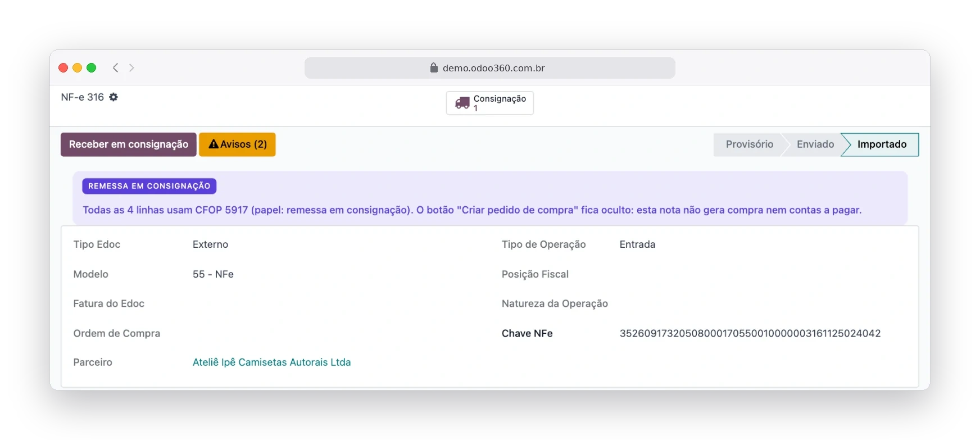The height and width of the screenshot is (440, 980).
Task: Click the NF-e 316 record title
Action: point(83,97)
